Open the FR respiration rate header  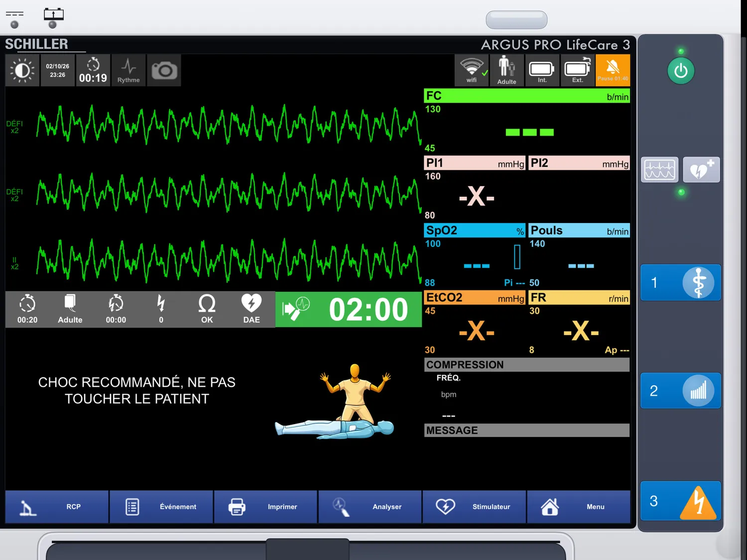[x=579, y=298]
